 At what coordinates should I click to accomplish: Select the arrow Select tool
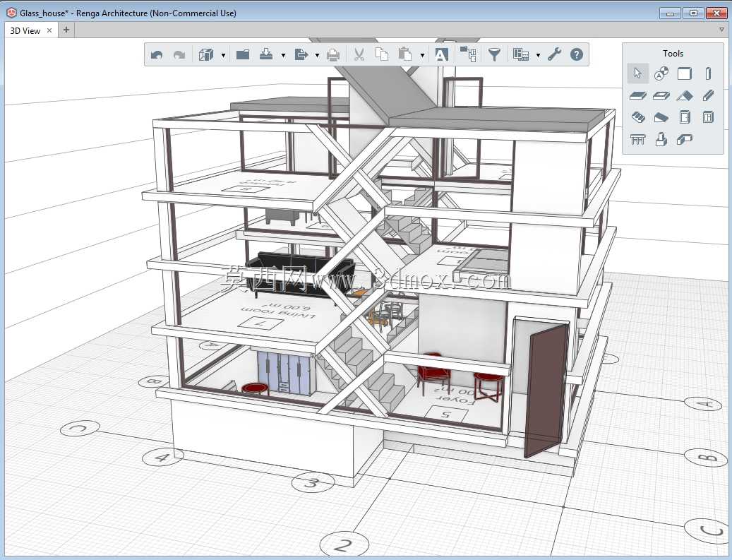637,73
